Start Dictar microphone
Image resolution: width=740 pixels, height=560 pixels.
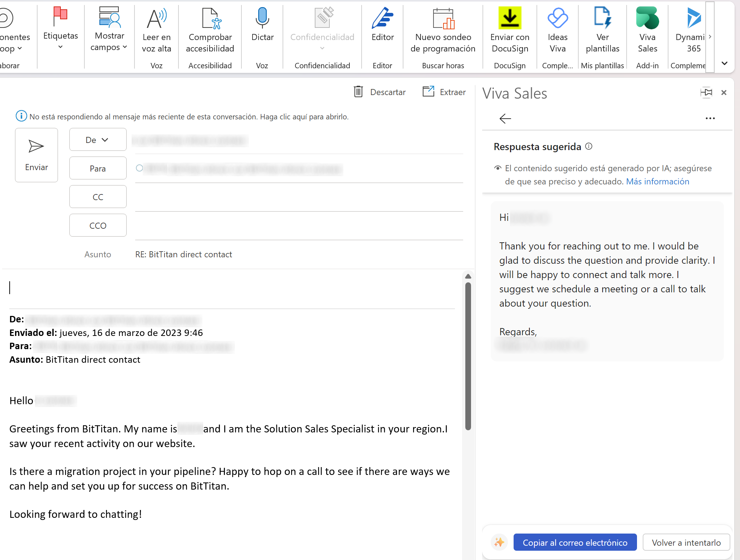[x=262, y=25]
